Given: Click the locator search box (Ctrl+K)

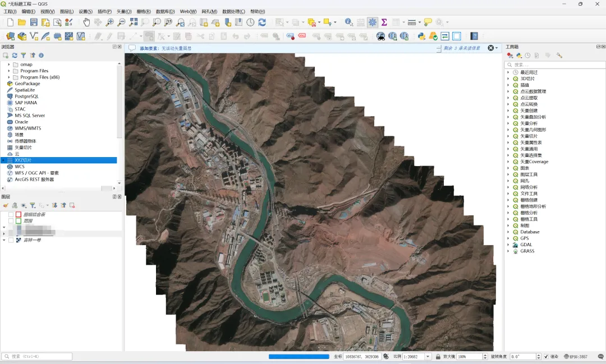Looking at the screenshot, I should point(37,357).
